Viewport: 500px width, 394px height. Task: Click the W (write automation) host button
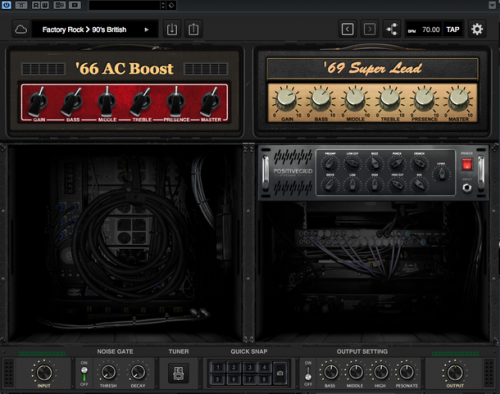click(x=44, y=5)
